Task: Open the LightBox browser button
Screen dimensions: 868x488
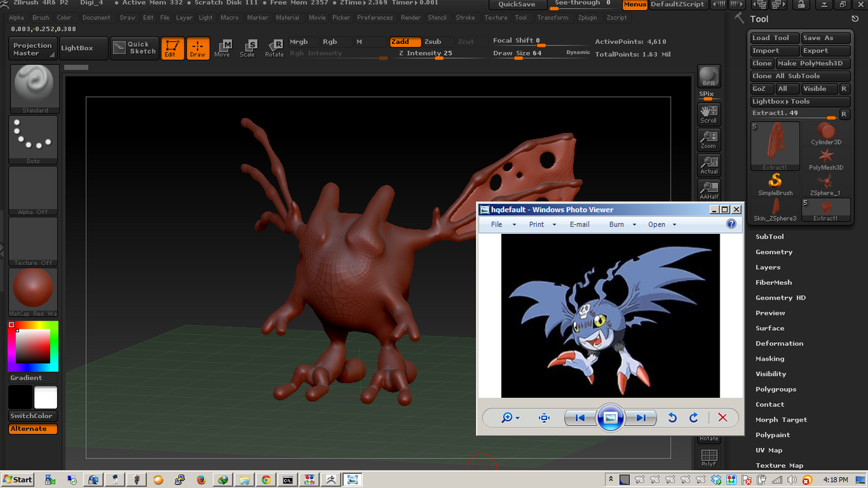Action: [x=83, y=48]
